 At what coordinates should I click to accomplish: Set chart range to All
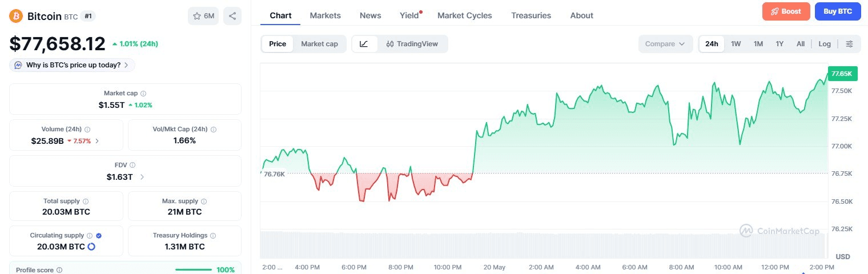click(x=801, y=44)
